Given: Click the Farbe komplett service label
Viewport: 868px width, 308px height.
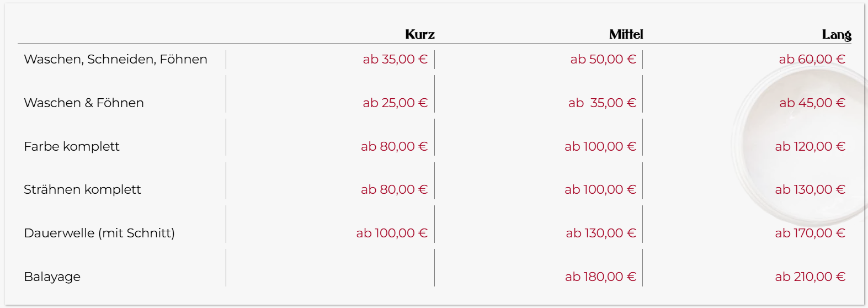Looking at the screenshot, I should click(72, 146).
